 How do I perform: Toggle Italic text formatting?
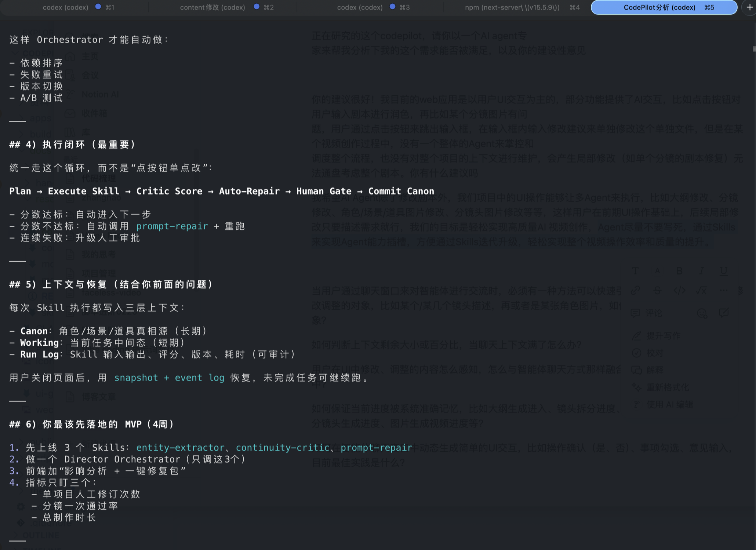click(701, 271)
